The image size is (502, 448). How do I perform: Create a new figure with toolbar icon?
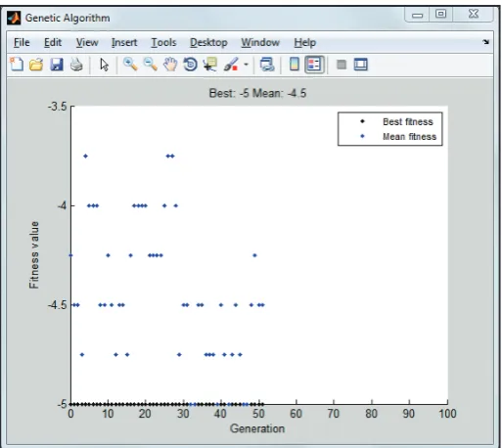click(17, 65)
